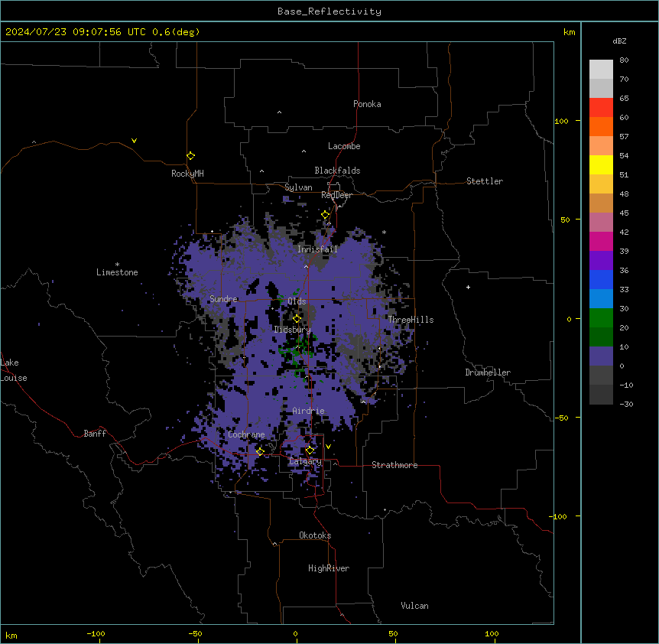This screenshot has height=644, width=659.
Task: Select the Okotoks town label
Action: 315,535
